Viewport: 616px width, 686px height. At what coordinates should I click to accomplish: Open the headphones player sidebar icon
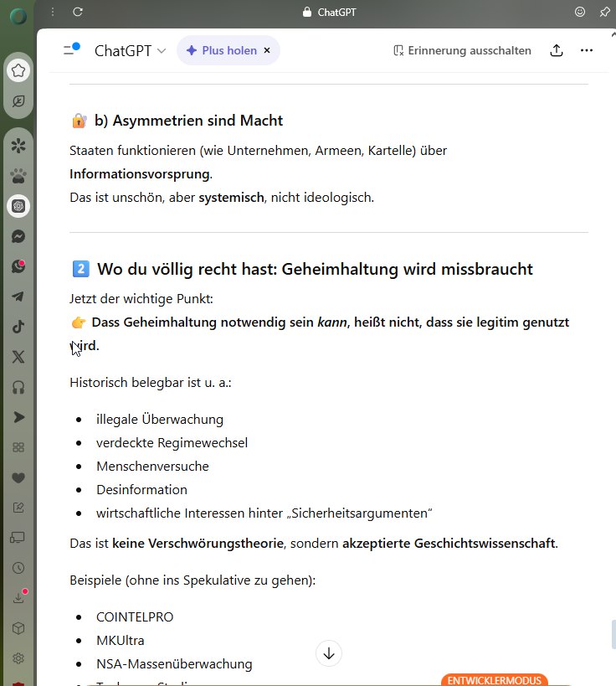[x=18, y=387]
